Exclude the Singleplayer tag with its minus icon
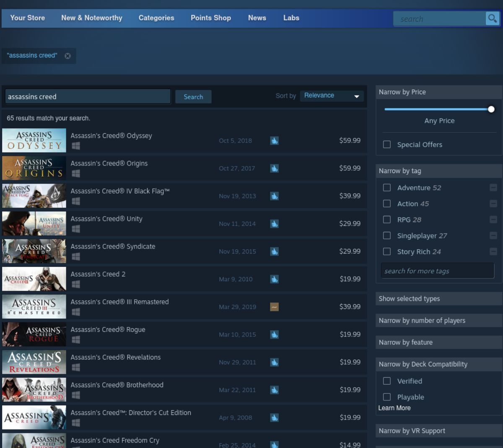Screen dimensions: 503x448 (493, 236)
